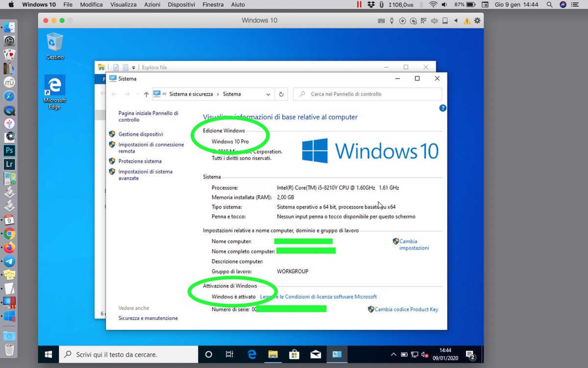Image resolution: width=588 pixels, height=368 pixels.
Task: Open File Explorer from the taskbar
Action: pos(273,354)
